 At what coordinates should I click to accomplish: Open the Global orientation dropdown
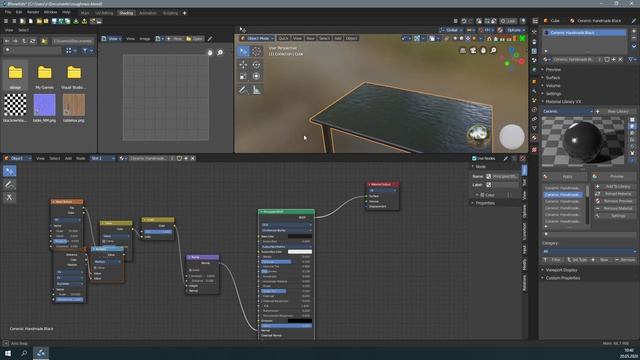click(x=451, y=30)
